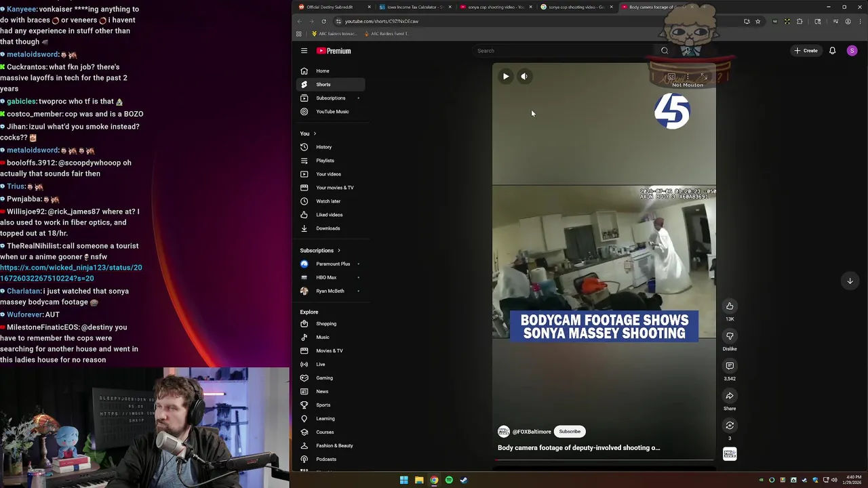Open Subscriptions in the sidebar
Screen dimensions: 868x488
pos(331,98)
